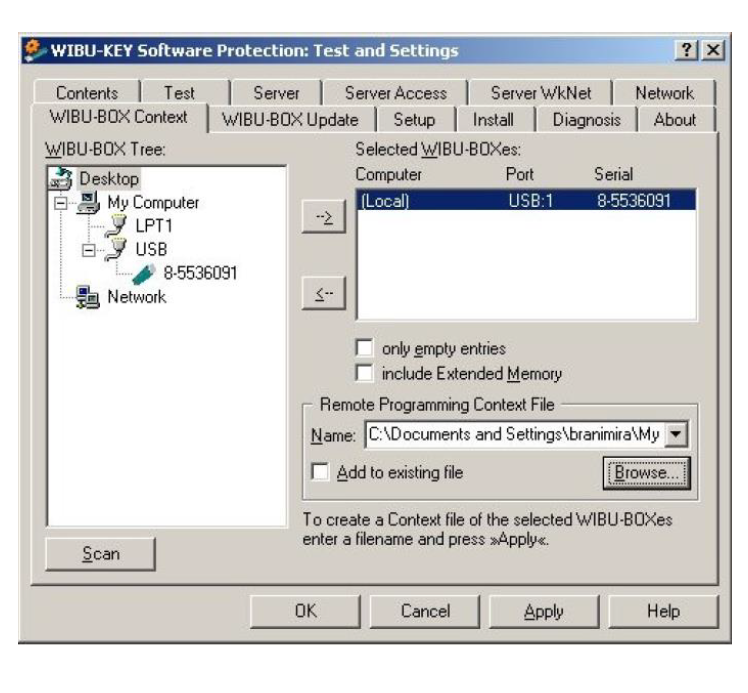This screenshot has width=748, height=693.
Task: Select the LPT1 tree entry
Action: point(154,226)
